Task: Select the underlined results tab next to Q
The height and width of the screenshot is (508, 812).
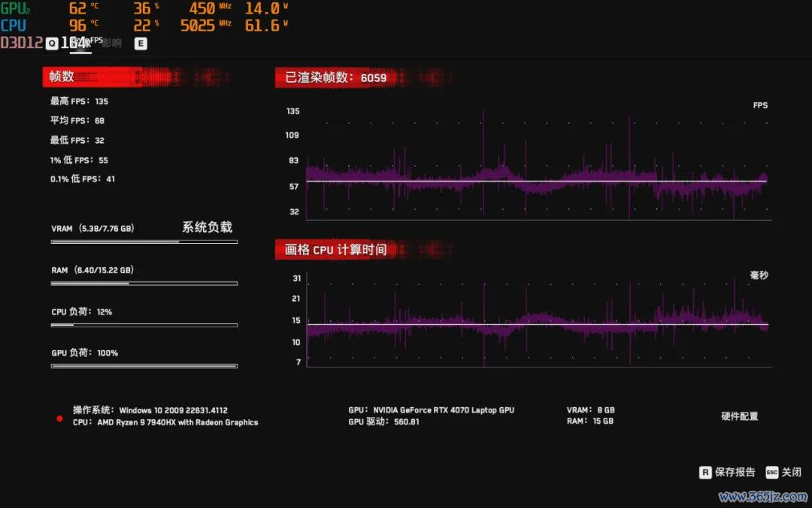Action: (x=80, y=44)
